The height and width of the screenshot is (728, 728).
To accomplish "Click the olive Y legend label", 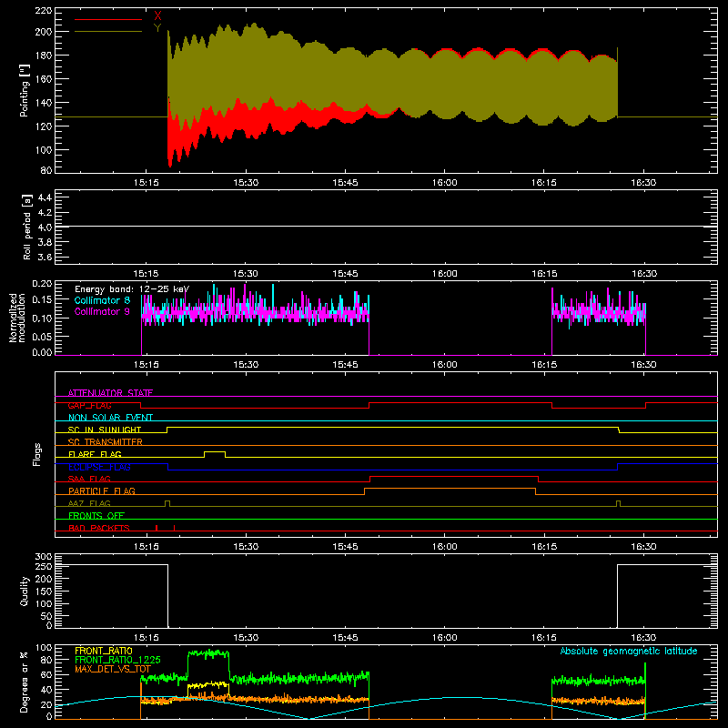I will tap(157, 28).
